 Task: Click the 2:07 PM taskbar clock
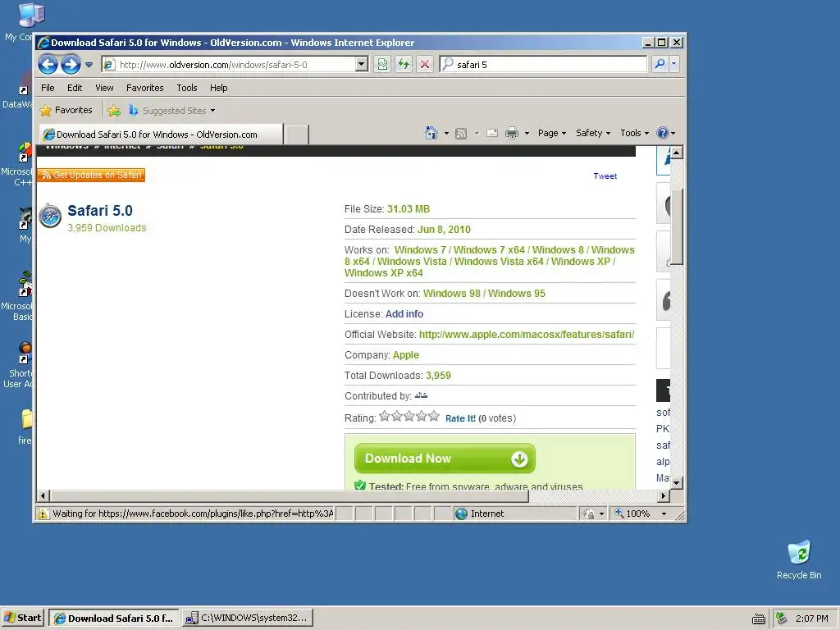pyautogui.click(x=811, y=619)
